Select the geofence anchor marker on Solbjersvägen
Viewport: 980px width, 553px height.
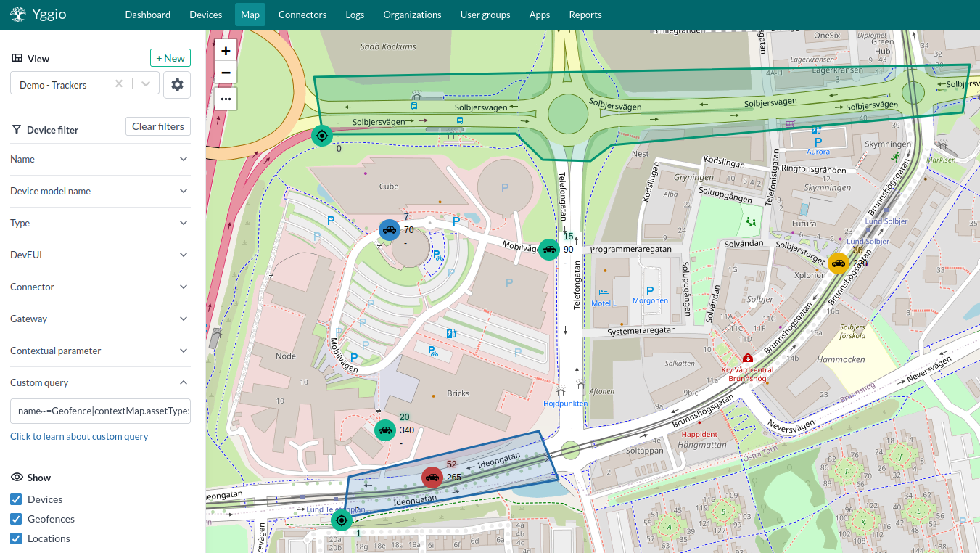click(x=321, y=135)
